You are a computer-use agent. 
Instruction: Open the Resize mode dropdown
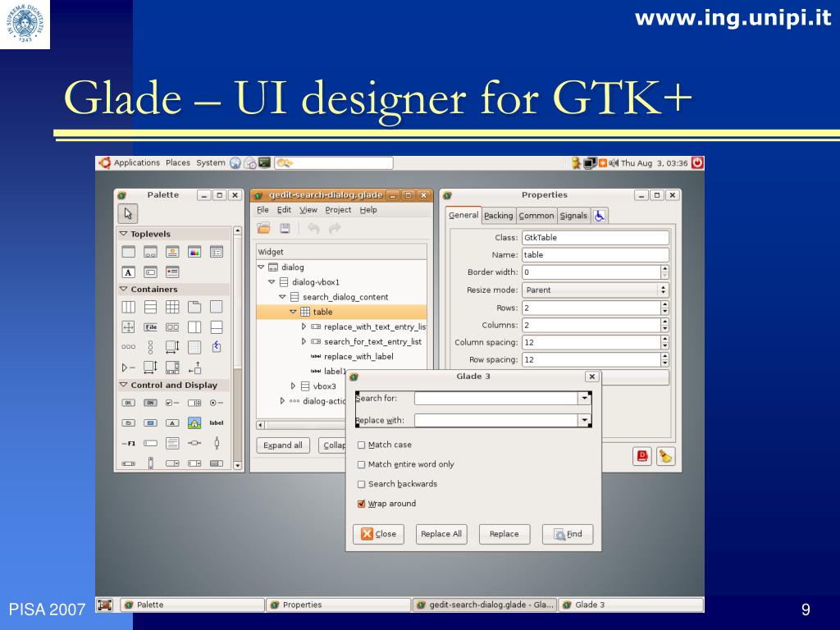596,290
